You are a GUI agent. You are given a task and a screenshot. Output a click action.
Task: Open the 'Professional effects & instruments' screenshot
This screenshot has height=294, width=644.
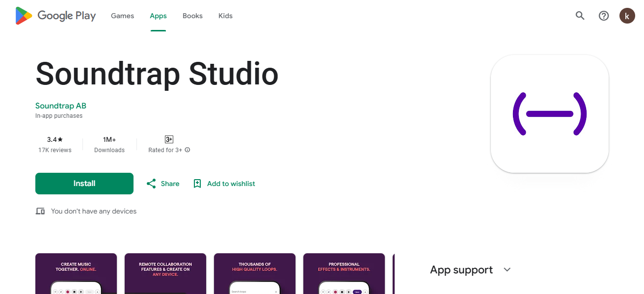[x=344, y=273]
